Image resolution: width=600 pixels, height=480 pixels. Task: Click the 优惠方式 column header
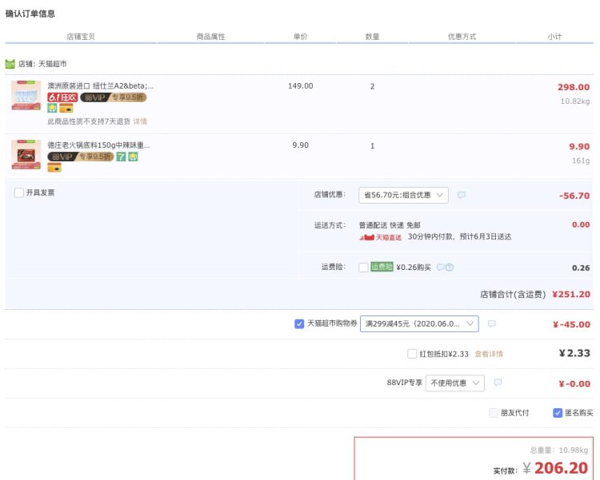click(462, 37)
